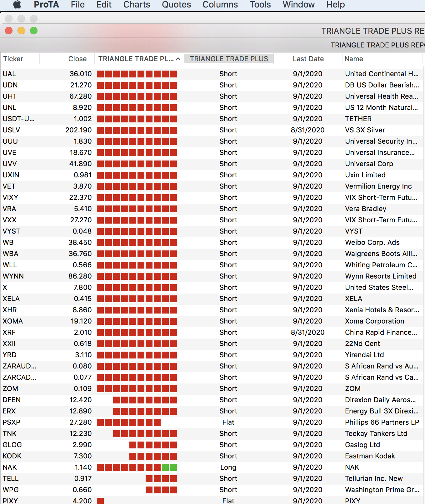Click the 8/31/2020 date in the XRF row
Screen dimensions: 425x504
pos(308,332)
